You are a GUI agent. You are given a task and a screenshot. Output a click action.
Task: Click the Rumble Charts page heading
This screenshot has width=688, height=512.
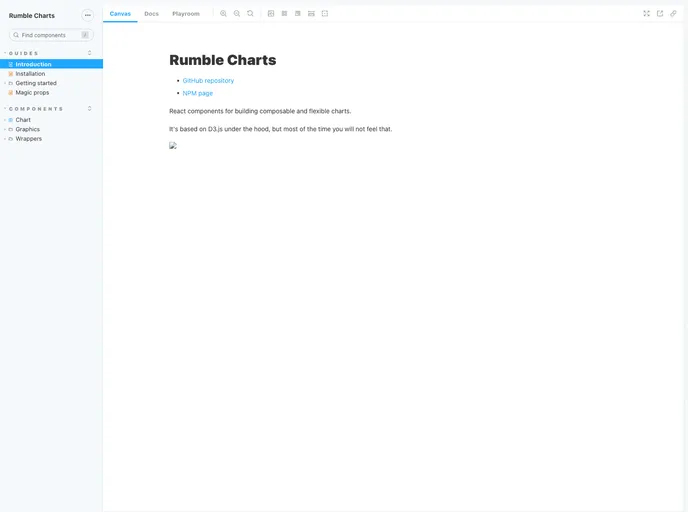coord(223,60)
